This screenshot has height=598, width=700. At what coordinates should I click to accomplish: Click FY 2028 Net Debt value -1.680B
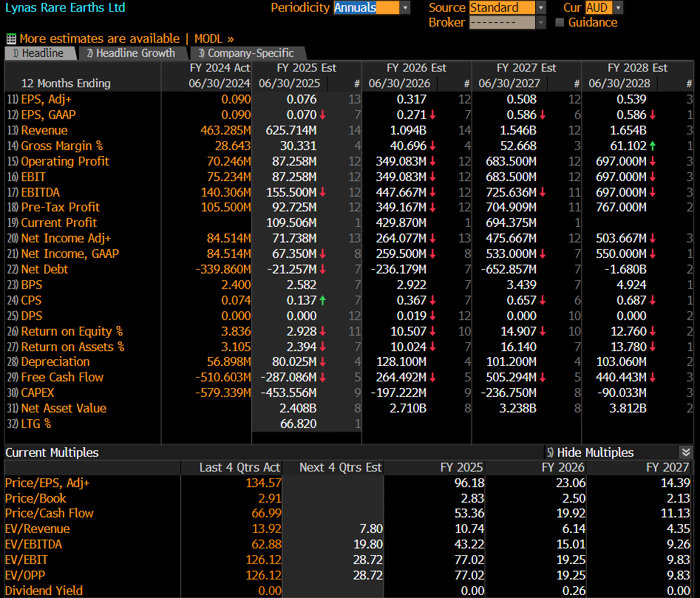tap(625, 270)
